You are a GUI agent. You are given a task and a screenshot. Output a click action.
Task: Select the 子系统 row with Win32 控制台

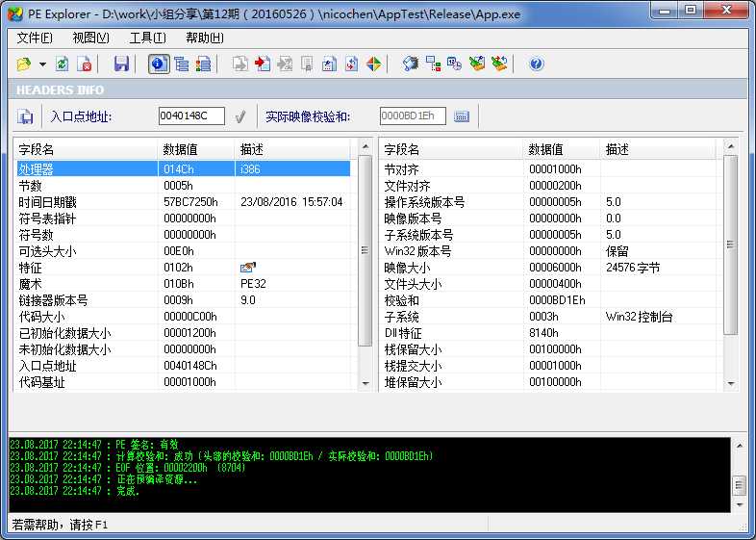pos(548,317)
